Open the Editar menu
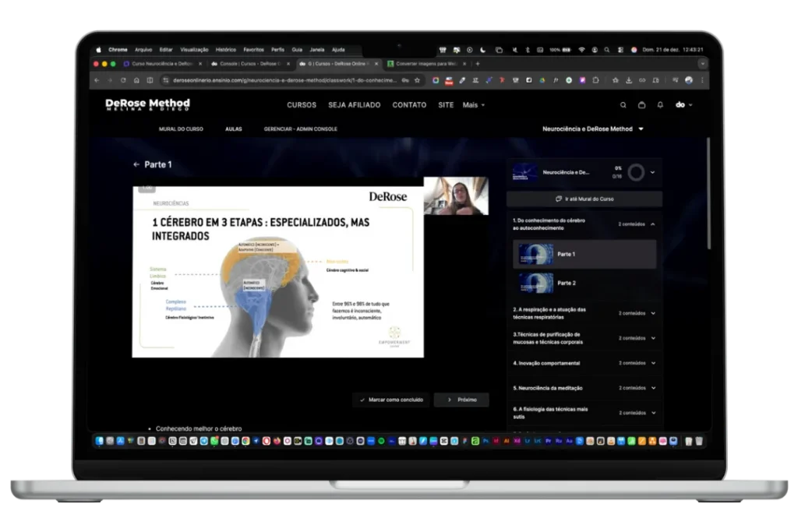798x532 pixels. click(x=166, y=50)
